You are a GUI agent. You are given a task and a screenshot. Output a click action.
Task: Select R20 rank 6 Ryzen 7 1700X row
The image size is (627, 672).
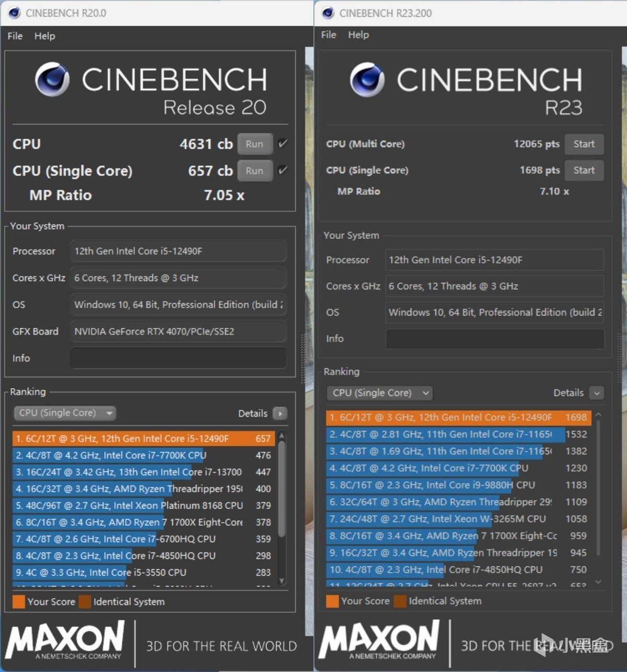(x=143, y=522)
